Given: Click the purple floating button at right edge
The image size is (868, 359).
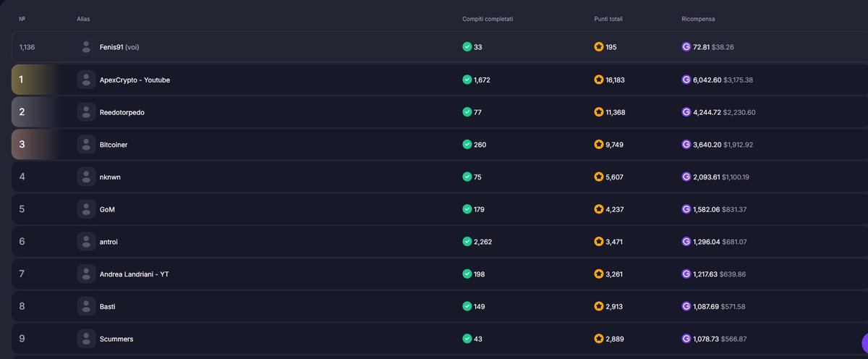Looking at the screenshot, I should click(864, 343).
